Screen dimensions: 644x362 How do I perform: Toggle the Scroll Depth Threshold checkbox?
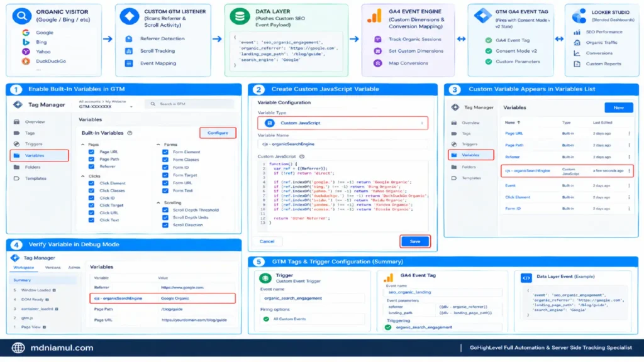(x=165, y=210)
